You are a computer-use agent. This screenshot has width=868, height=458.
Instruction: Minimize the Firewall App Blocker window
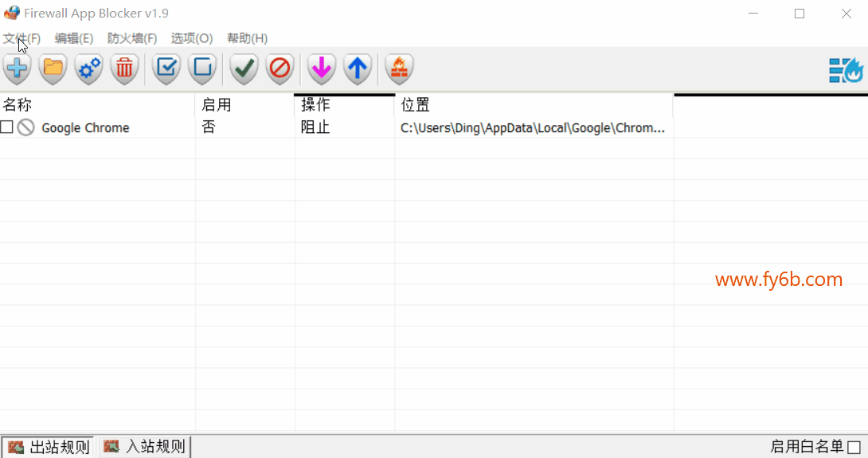coord(753,14)
